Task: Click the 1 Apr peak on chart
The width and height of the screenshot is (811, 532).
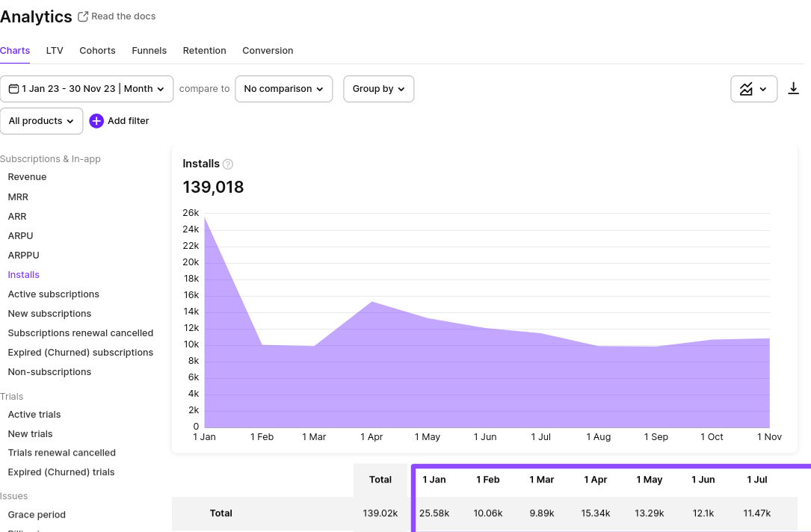Action: click(x=372, y=302)
